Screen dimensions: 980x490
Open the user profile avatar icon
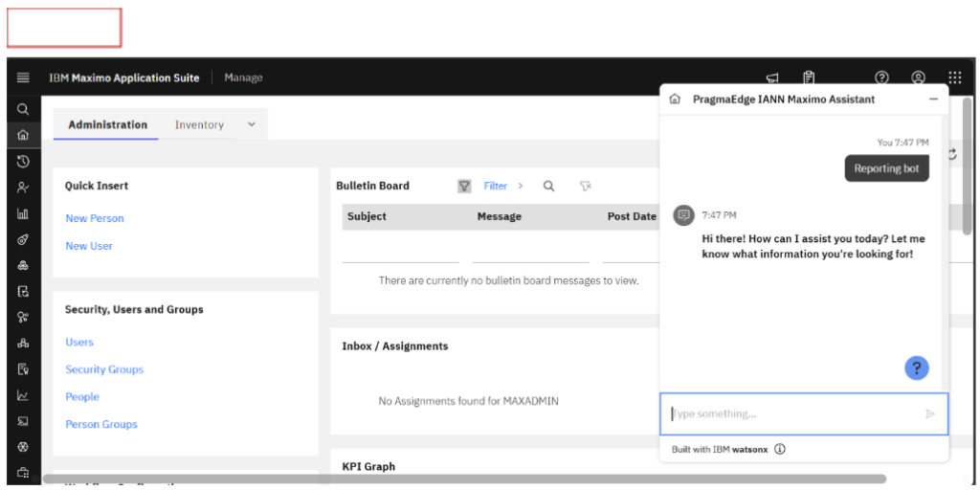[918, 78]
